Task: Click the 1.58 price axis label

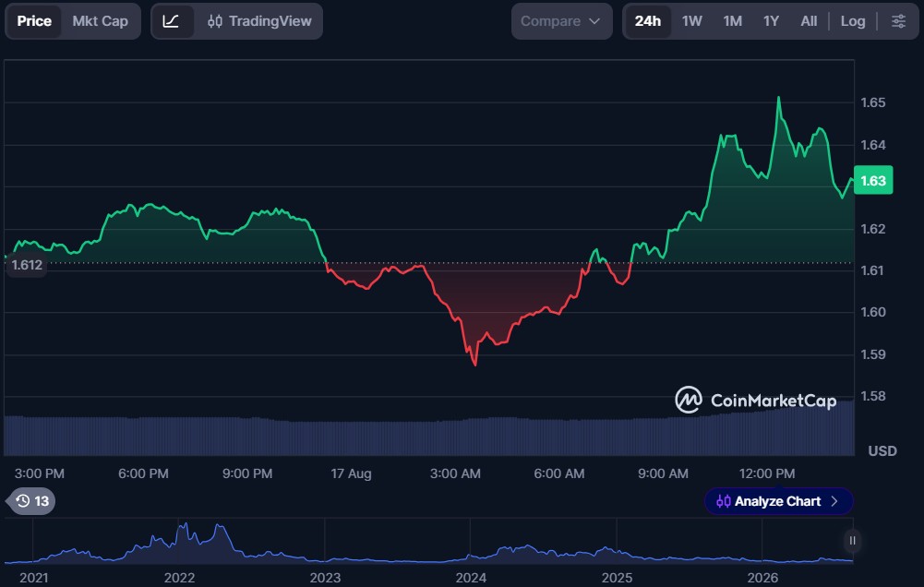Action: (x=872, y=396)
